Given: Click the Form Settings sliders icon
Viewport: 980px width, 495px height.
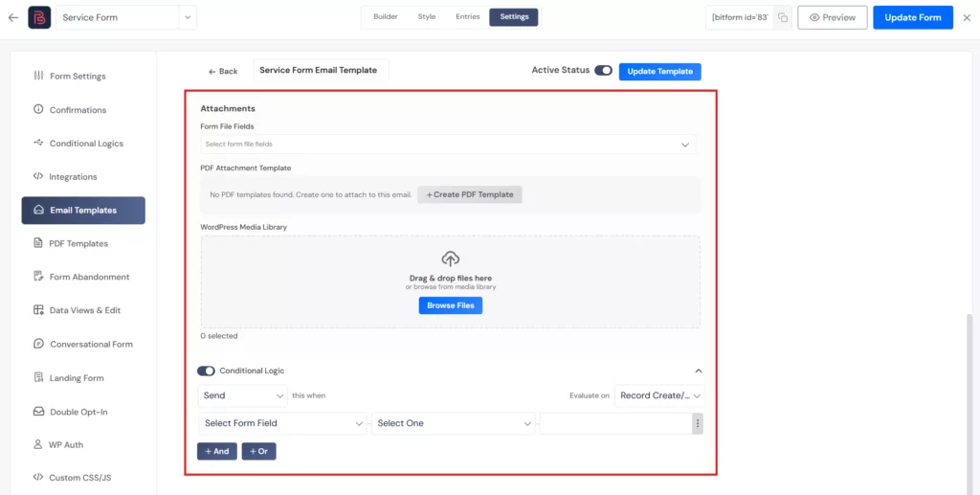Looking at the screenshot, I should pos(38,76).
